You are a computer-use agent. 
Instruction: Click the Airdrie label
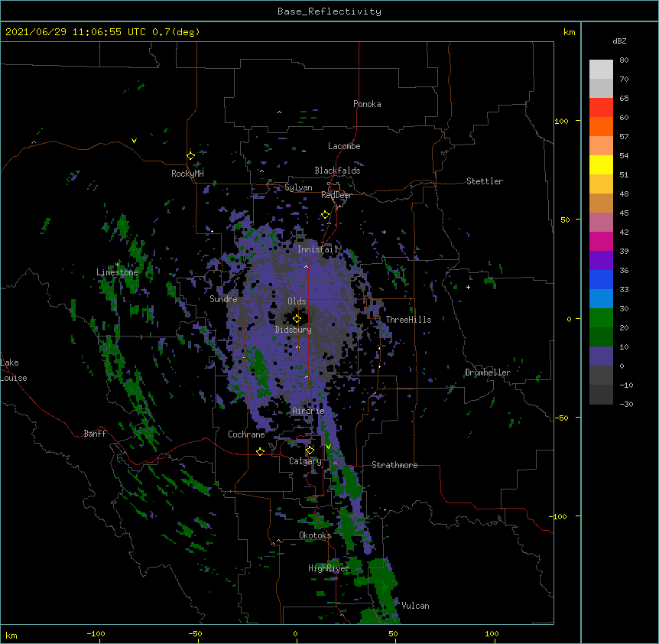(309, 411)
